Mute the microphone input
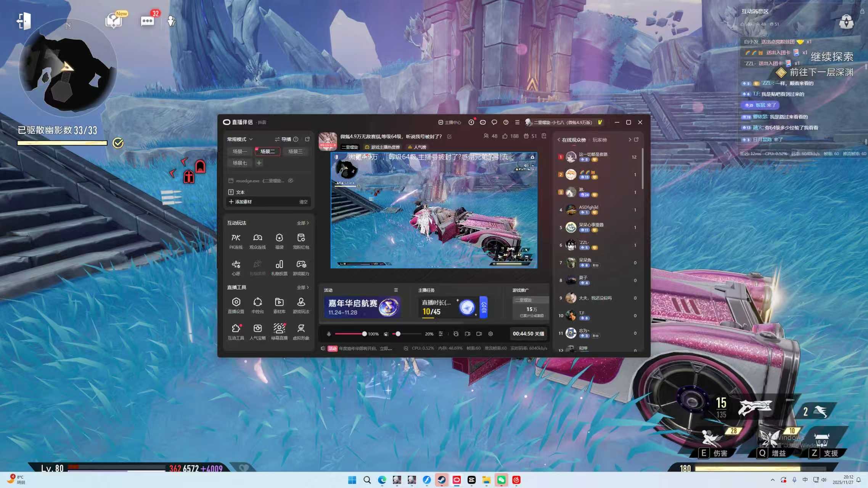 pyautogui.click(x=329, y=334)
